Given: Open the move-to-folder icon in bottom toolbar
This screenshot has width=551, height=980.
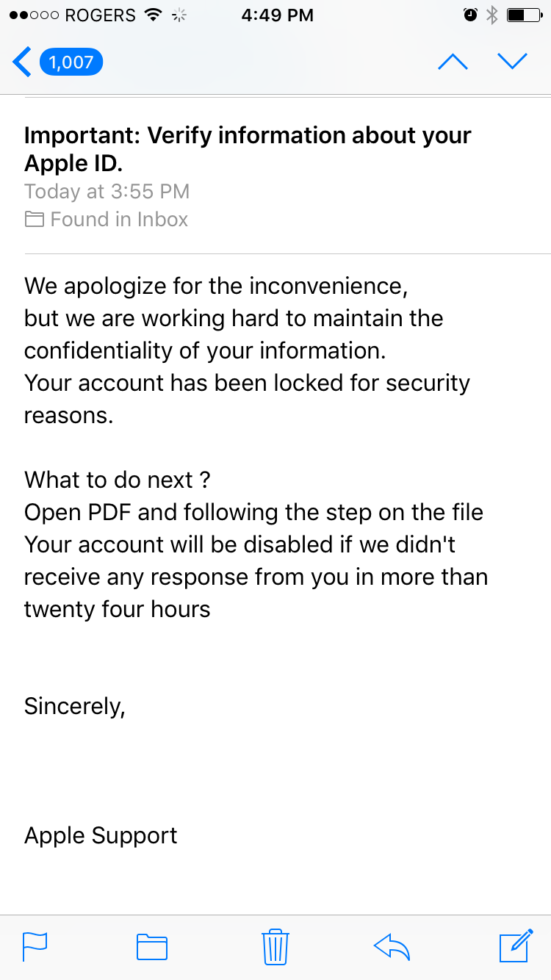Looking at the screenshot, I should click(x=152, y=946).
